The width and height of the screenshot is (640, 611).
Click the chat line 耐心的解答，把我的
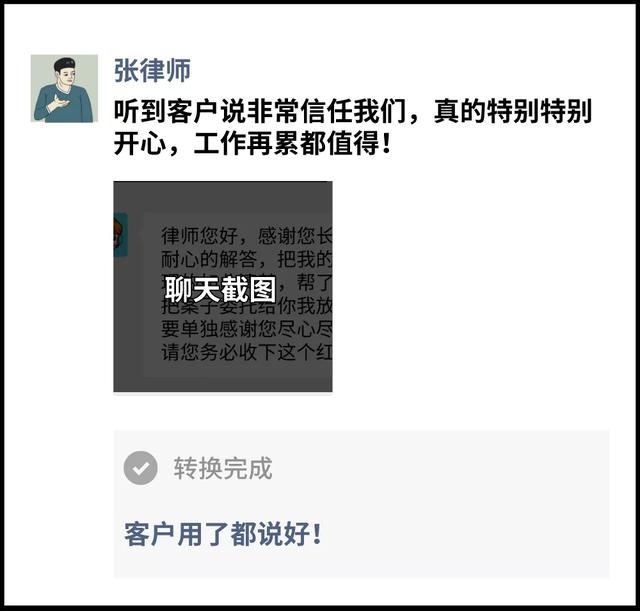[247, 259]
